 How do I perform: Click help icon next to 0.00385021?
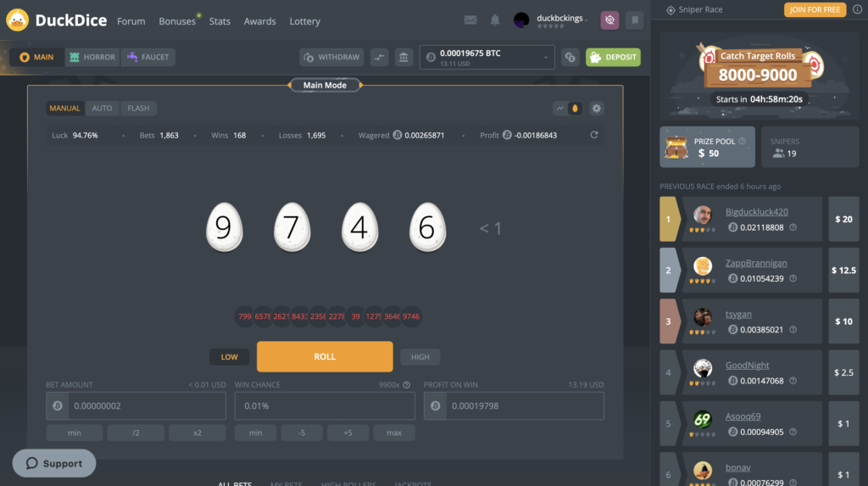pos(793,329)
